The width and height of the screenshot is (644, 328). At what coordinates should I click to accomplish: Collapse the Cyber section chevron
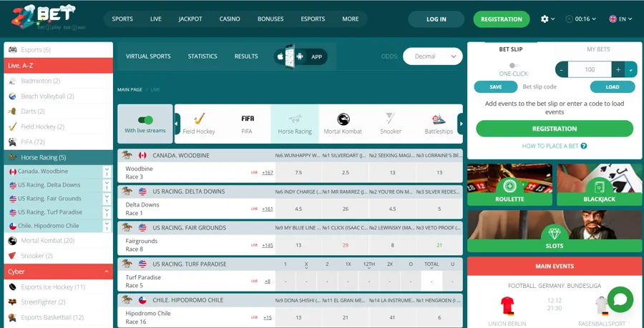[x=107, y=272]
